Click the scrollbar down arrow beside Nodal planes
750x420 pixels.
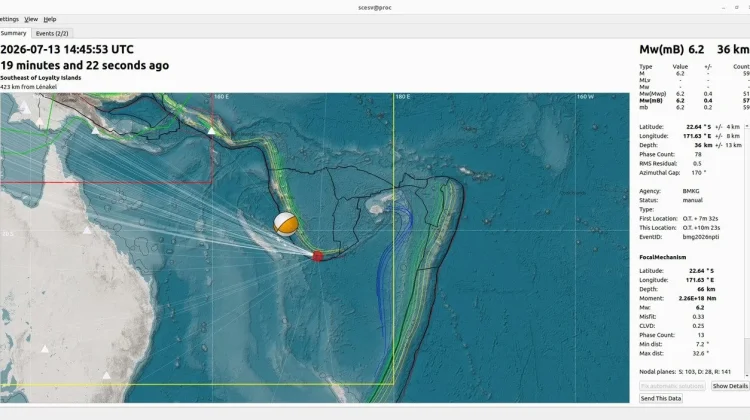(747, 376)
